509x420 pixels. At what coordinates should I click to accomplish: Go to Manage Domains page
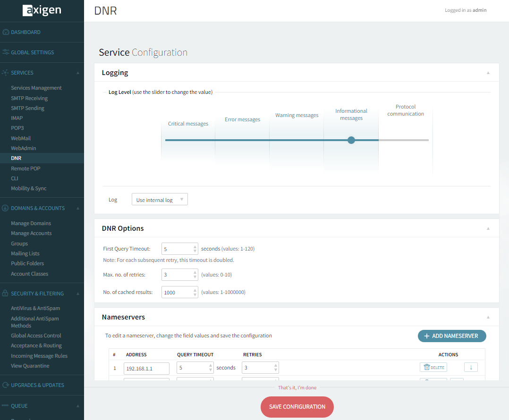pos(31,223)
